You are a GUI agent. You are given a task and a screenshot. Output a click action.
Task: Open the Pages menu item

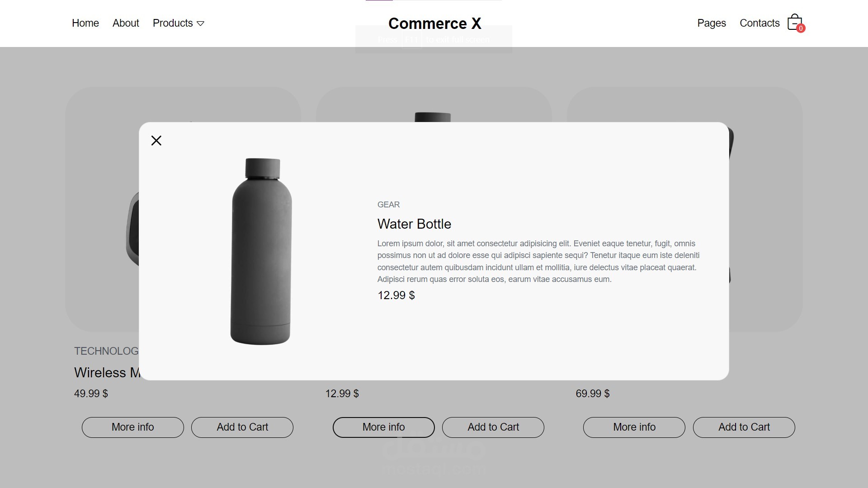(x=711, y=23)
